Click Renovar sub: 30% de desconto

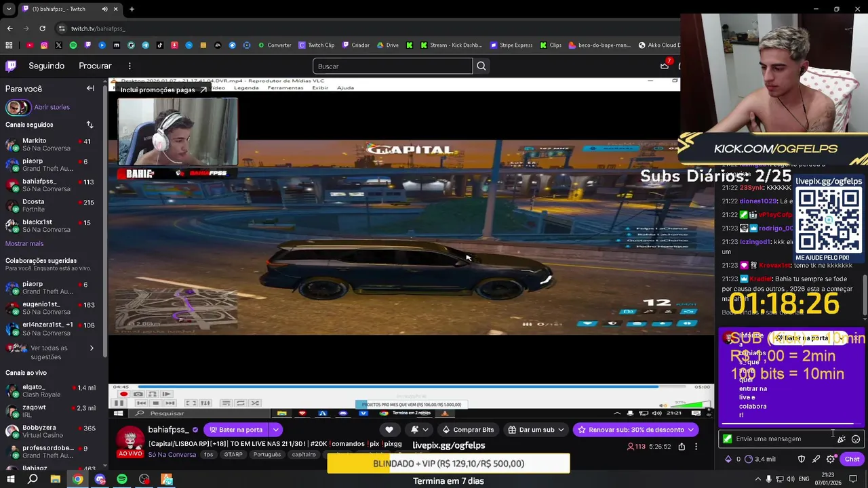pyautogui.click(x=635, y=430)
